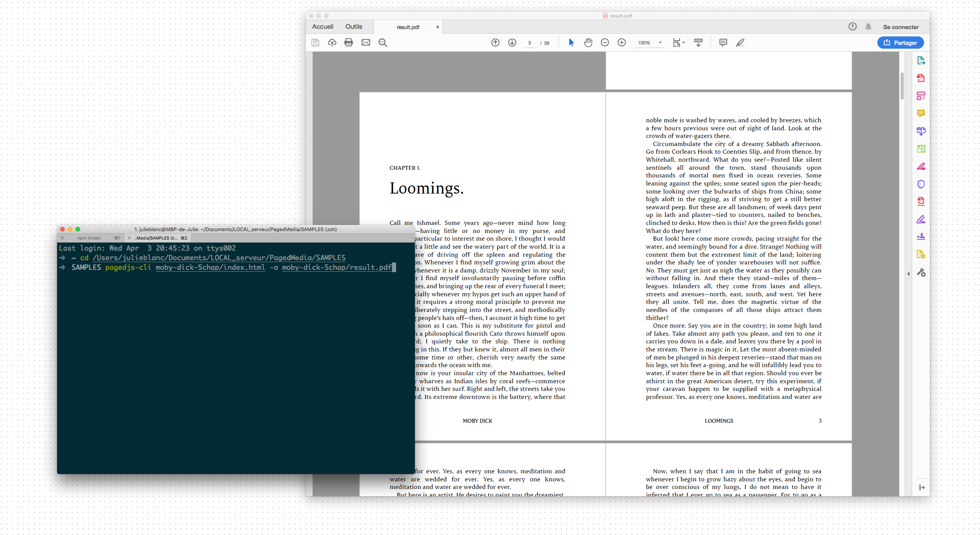Switch to the Outils tab

click(x=353, y=26)
